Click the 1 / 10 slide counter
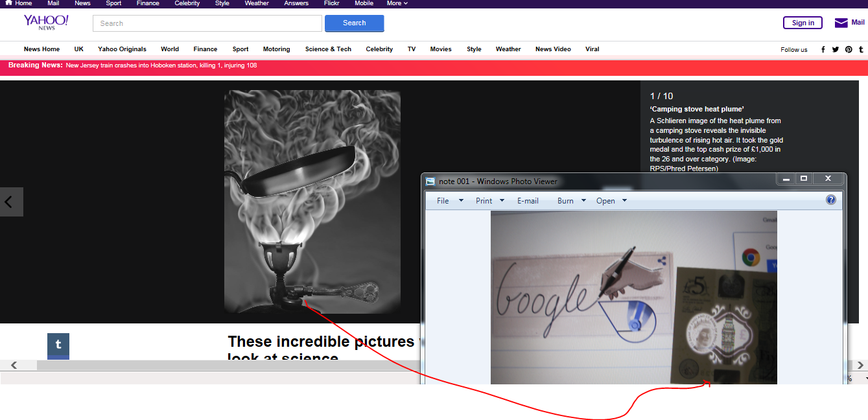 click(x=661, y=96)
